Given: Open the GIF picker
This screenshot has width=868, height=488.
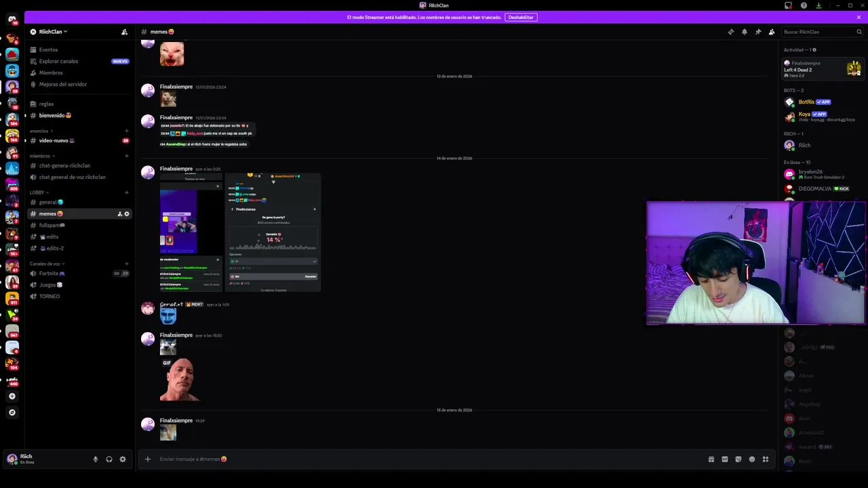Looking at the screenshot, I should [x=725, y=459].
